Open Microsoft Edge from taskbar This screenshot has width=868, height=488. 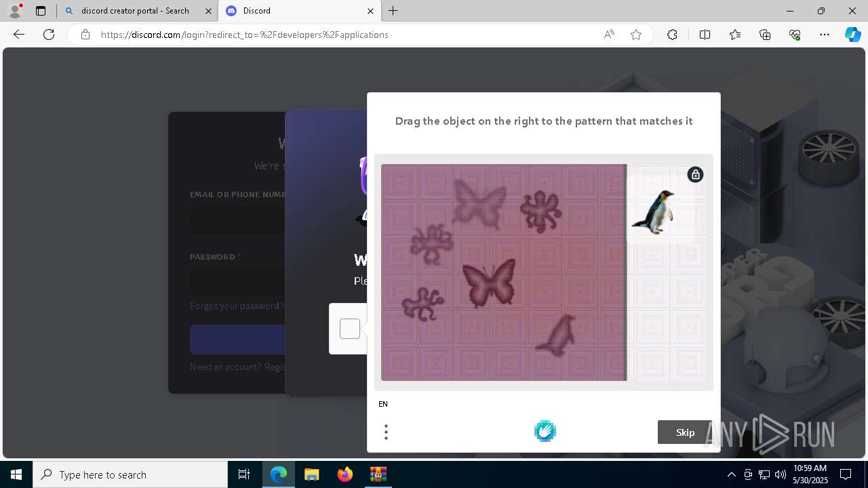click(x=279, y=474)
